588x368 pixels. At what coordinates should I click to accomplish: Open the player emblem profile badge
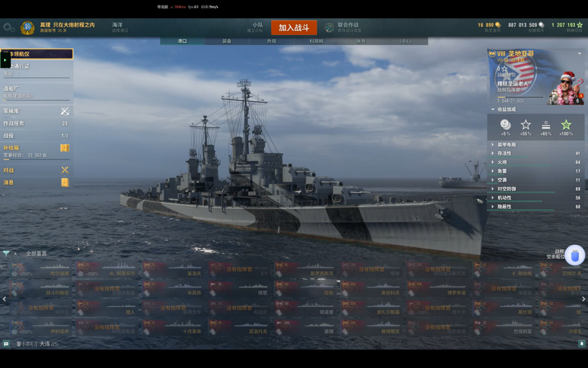click(x=27, y=27)
